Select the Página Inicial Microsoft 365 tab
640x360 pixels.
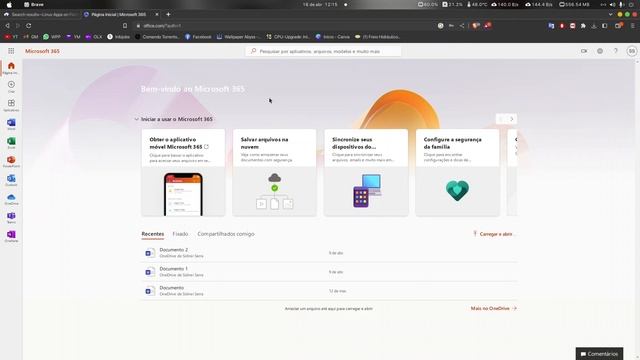[x=118, y=14]
